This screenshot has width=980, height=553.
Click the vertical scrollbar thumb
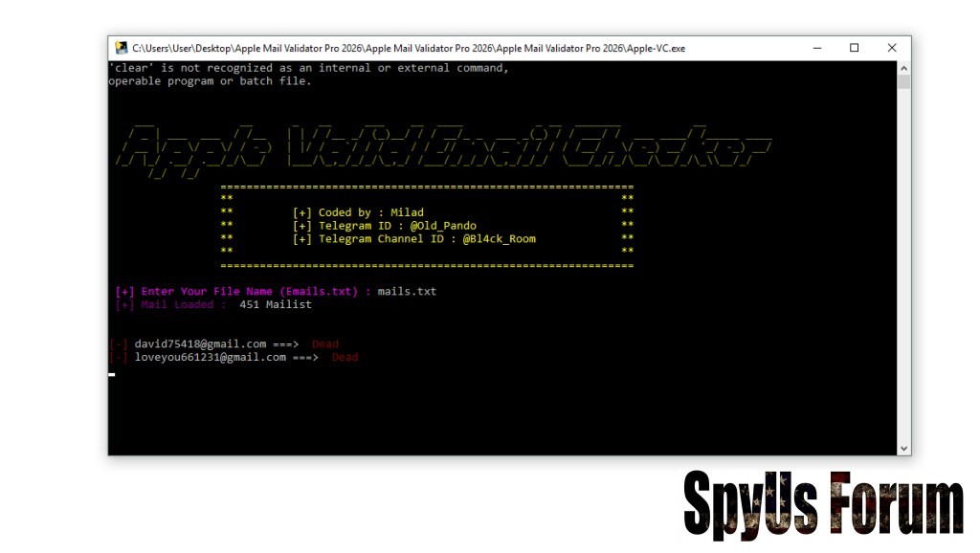tap(903, 82)
